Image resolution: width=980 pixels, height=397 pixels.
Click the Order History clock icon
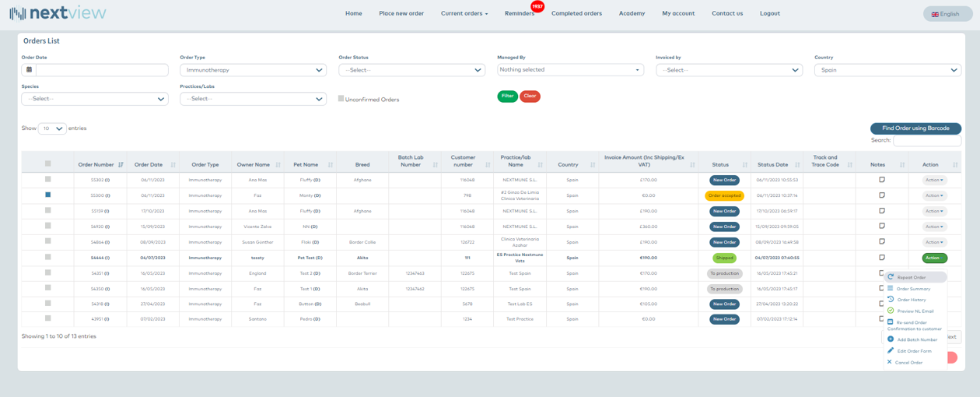[891, 300]
